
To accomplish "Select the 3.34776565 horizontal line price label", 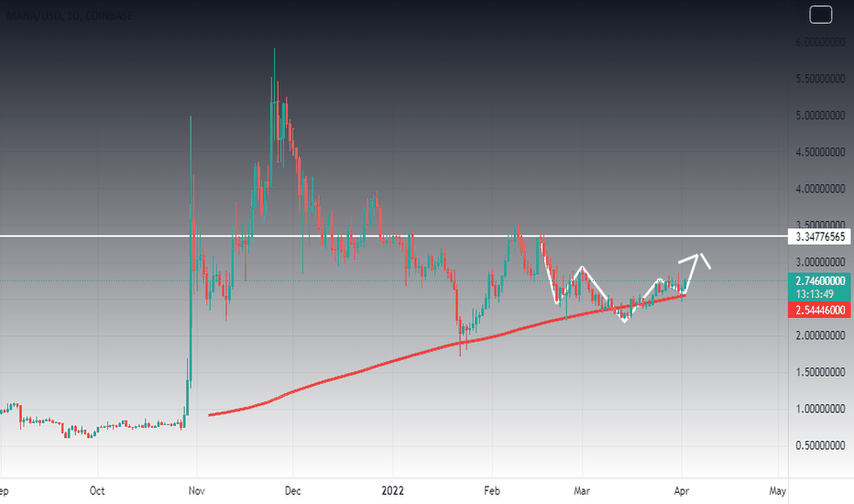I will [820, 236].
